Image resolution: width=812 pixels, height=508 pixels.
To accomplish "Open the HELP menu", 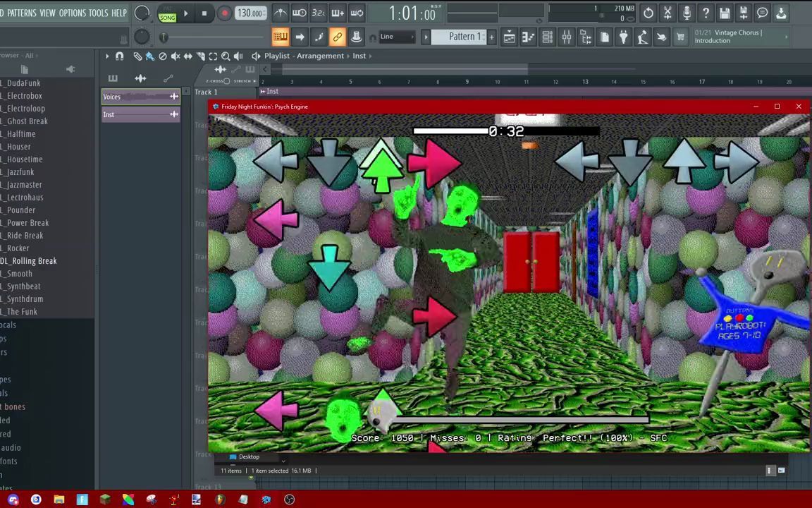I will [x=119, y=13].
